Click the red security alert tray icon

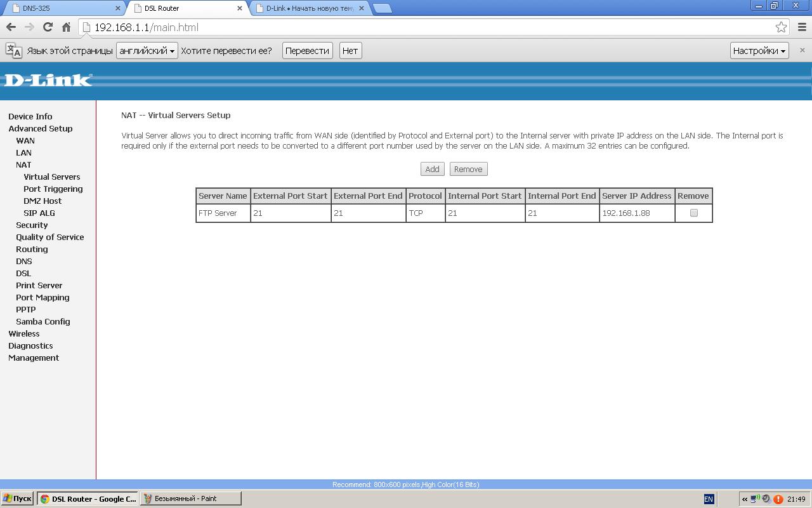pyautogui.click(x=778, y=499)
